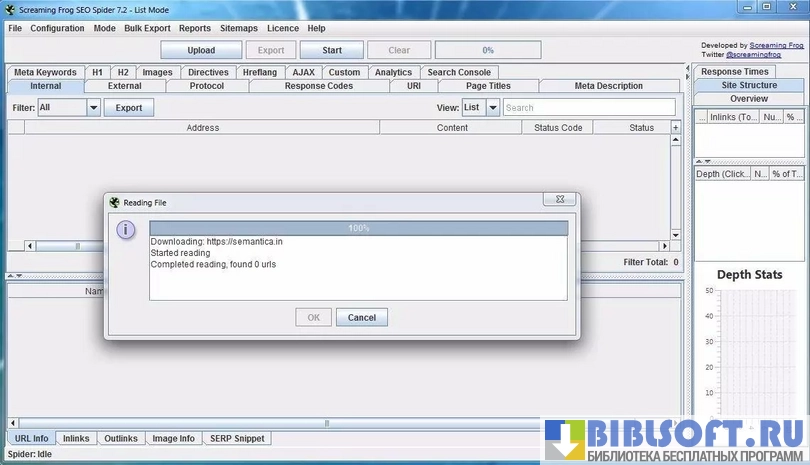Open the Bulk Export menu
The image size is (810, 465).
147,28
